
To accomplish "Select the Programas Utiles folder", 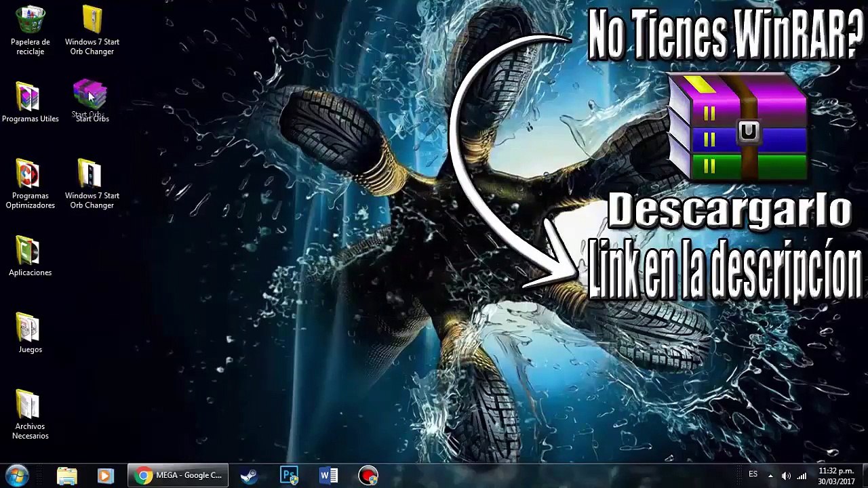I will click(31, 102).
